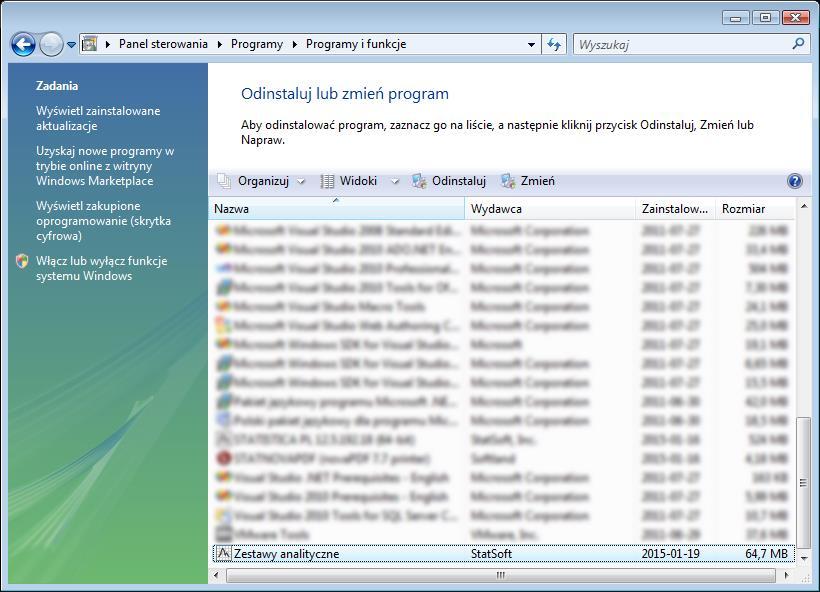Click the Zestawy analityczne program icon
Screen dimensions: 820x592
[x=224, y=553]
